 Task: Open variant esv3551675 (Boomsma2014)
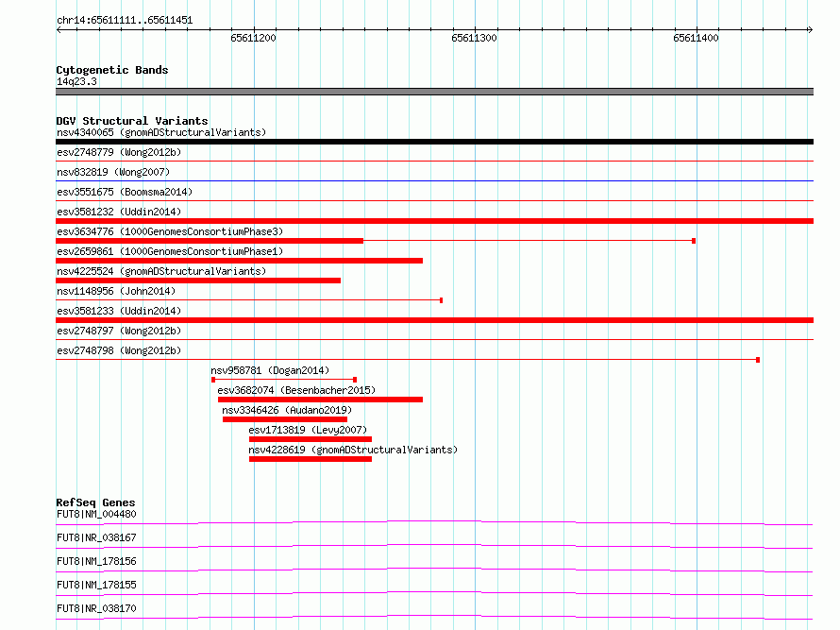(125, 192)
